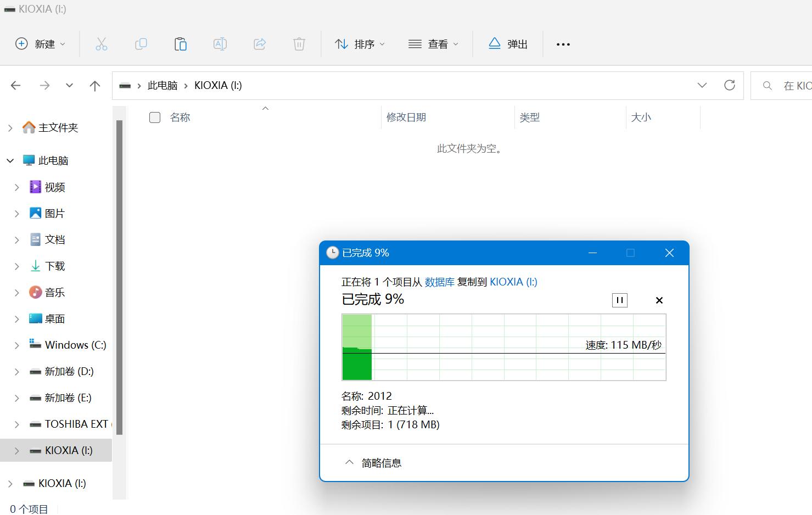The width and height of the screenshot is (812, 515).
Task: Cancel the copy with the X in the dialog
Action: (659, 300)
